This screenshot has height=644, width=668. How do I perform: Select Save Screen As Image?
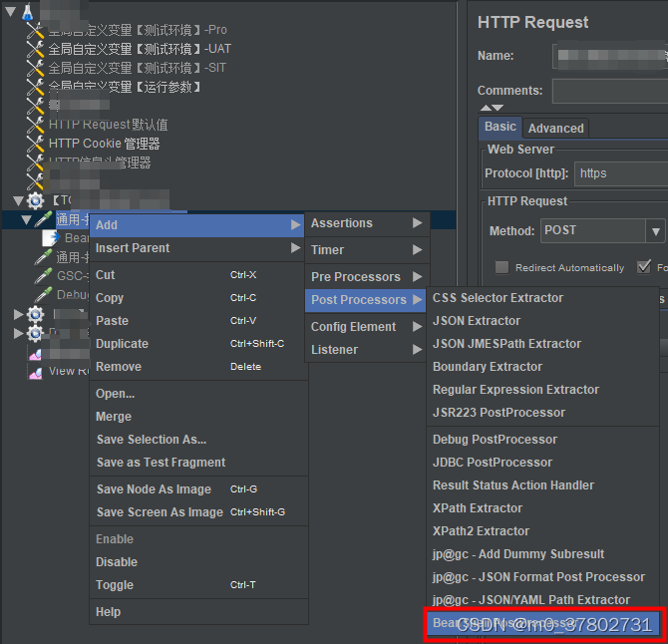coord(196,512)
